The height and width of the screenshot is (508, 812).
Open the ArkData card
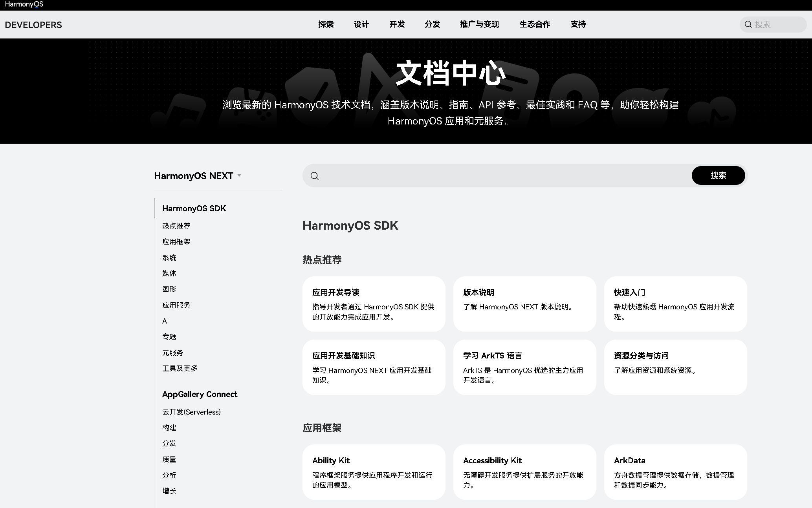(x=676, y=472)
